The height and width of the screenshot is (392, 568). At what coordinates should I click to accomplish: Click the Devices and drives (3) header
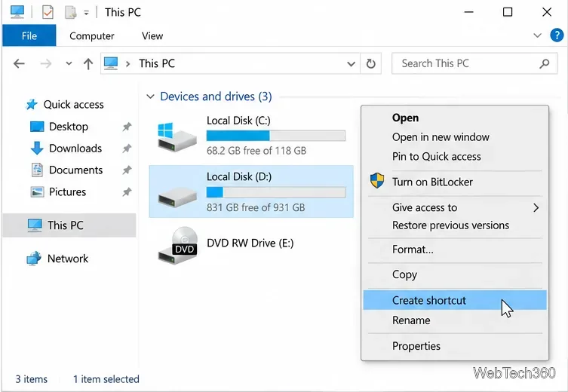(216, 96)
